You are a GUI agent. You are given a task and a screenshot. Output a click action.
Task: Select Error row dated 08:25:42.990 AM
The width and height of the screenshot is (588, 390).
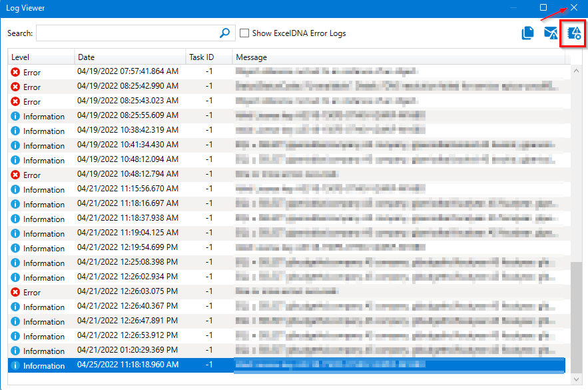click(x=286, y=86)
